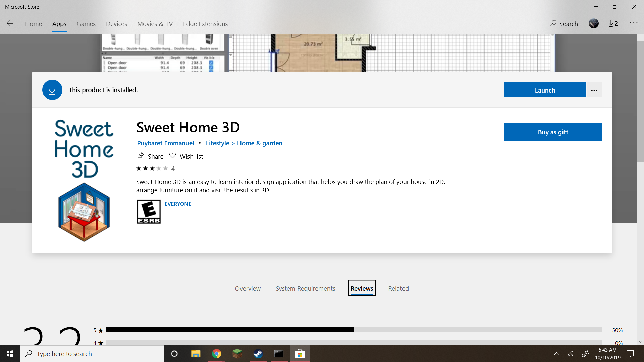Show hidden system tray icons
644x362 pixels.
pyautogui.click(x=556, y=354)
